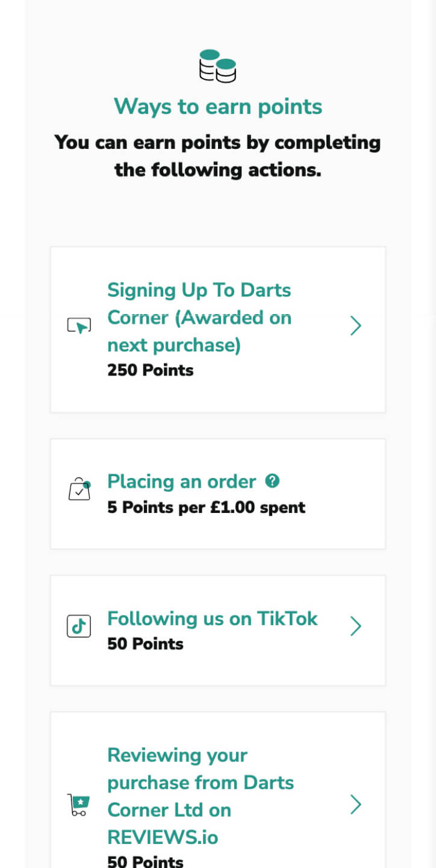The width and height of the screenshot is (436, 868).
Task: Select the Placing an order title
Action: [182, 482]
